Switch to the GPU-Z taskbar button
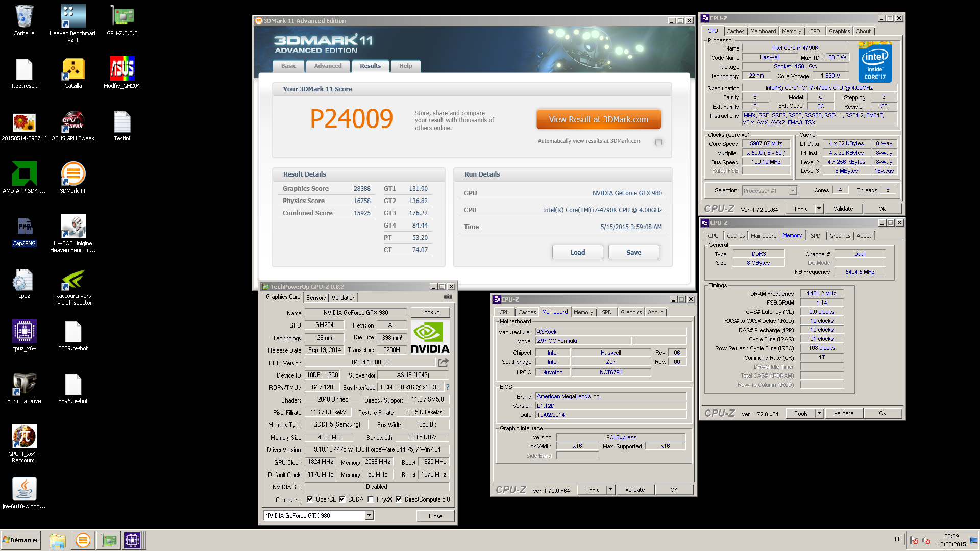 click(108, 540)
